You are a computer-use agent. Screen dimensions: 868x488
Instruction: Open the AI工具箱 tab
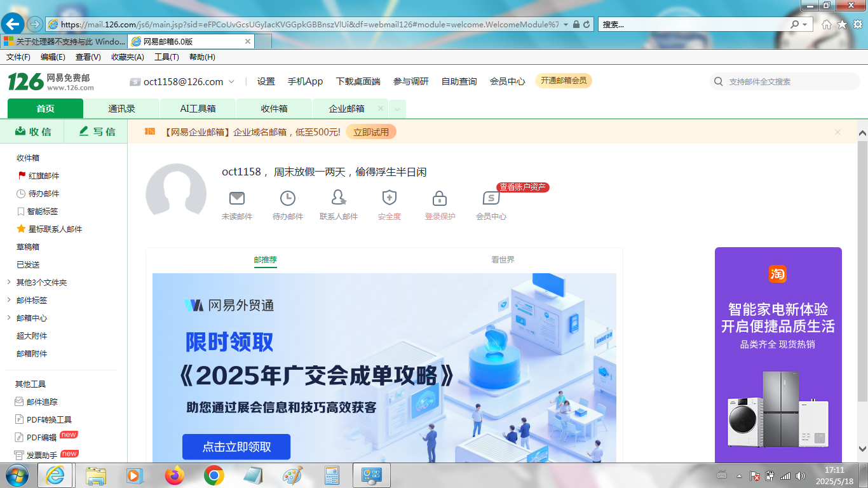[198, 109]
